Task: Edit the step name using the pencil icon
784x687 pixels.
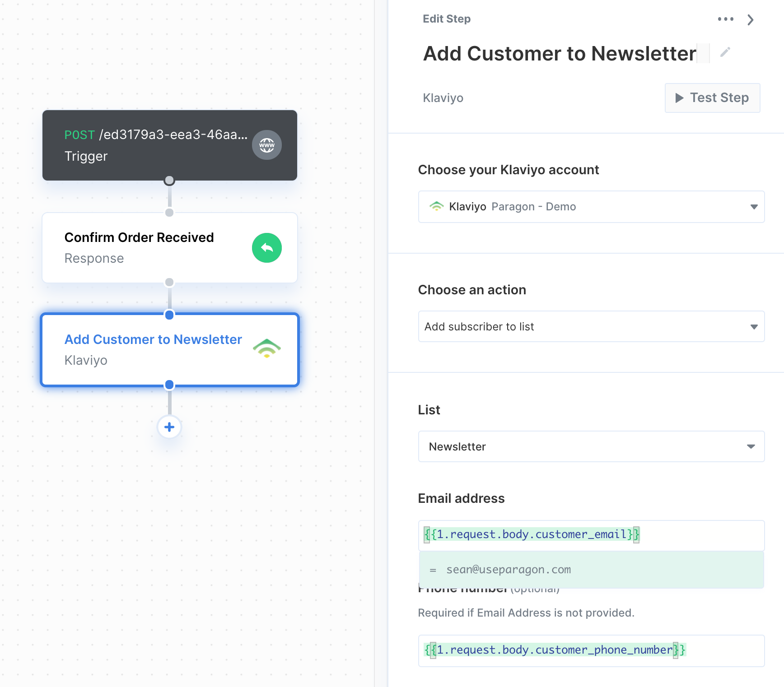Action: pyautogui.click(x=725, y=52)
